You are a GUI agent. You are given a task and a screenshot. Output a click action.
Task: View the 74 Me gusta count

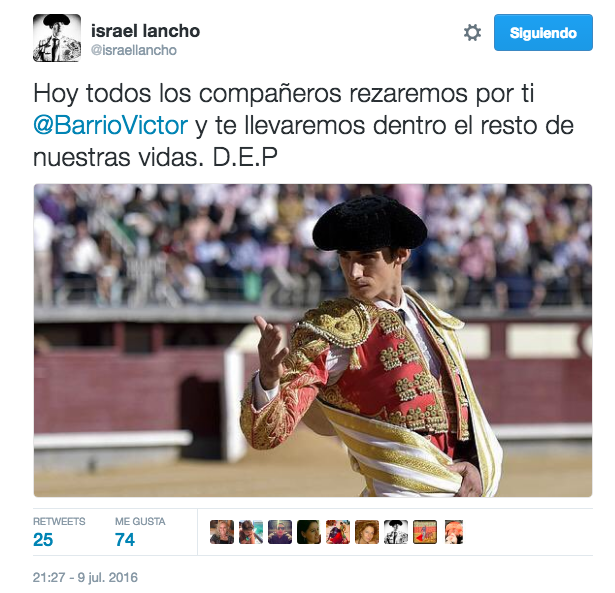125,540
